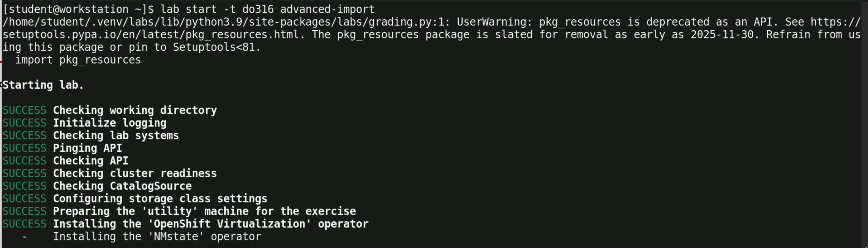The height and width of the screenshot is (248, 868).
Task: Click the "Pinging API" status text
Action: coord(87,148)
